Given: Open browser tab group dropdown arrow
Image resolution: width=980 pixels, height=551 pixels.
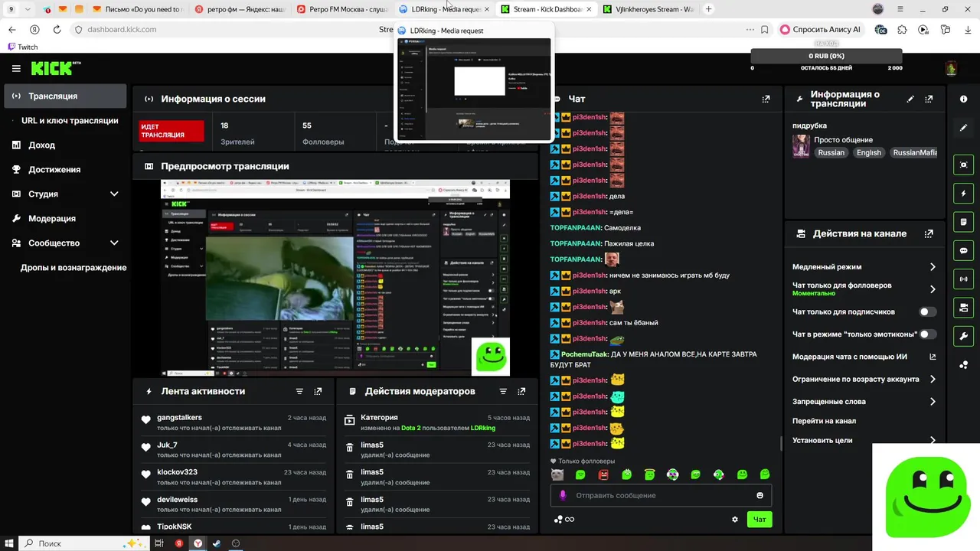Looking at the screenshot, I should pyautogui.click(x=28, y=9).
